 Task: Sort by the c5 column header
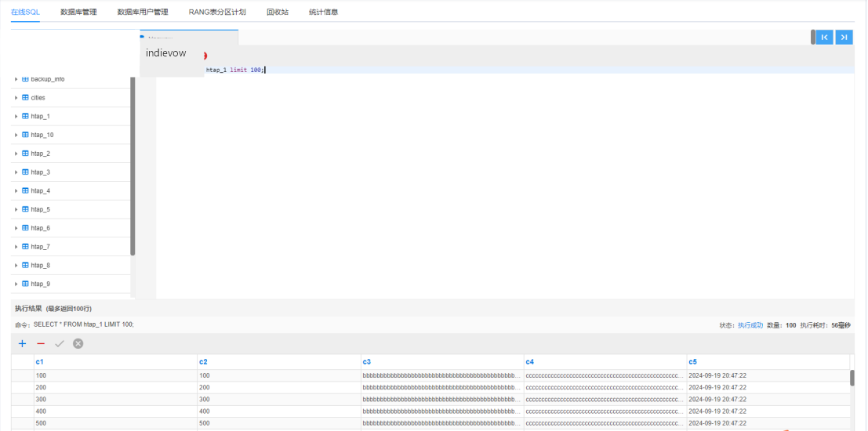pyautogui.click(x=692, y=362)
